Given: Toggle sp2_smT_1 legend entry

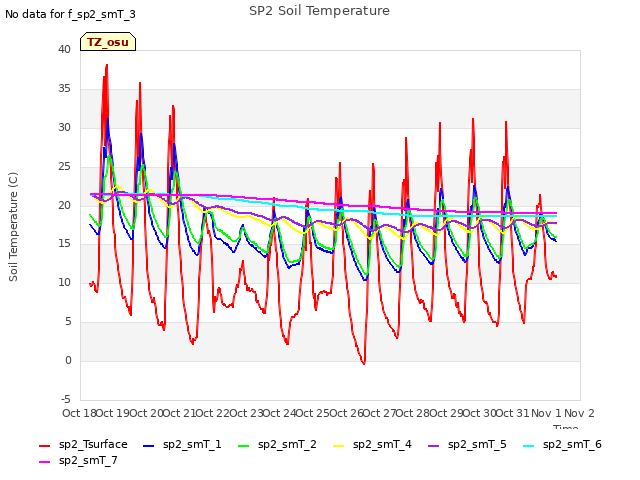Looking at the screenshot, I should coord(182,444).
